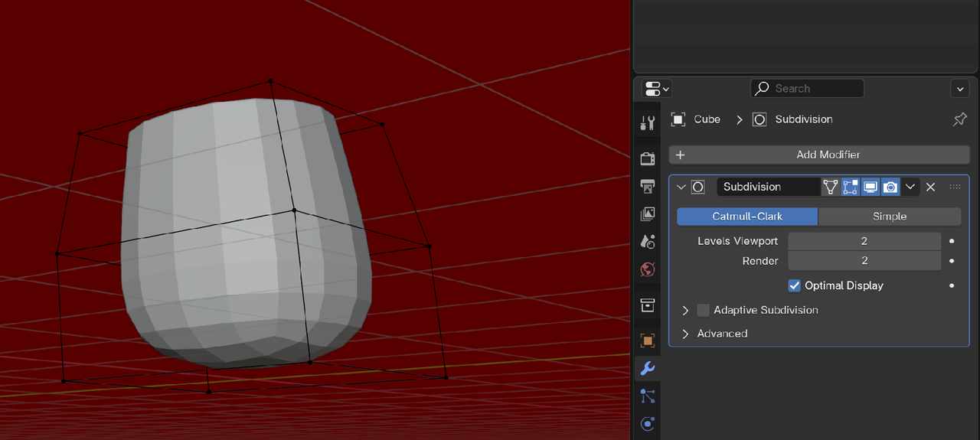
Task: Click the Optimal Display label text
Action: 844,285
